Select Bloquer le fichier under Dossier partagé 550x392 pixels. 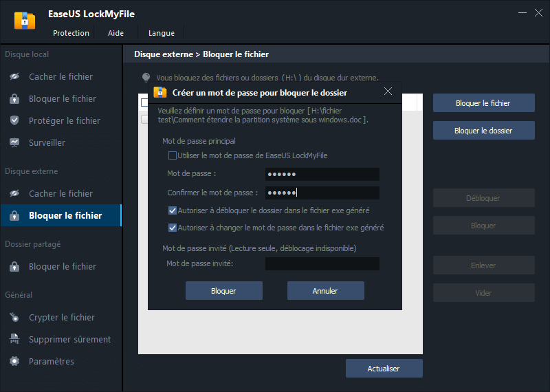[x=61, y=266]
